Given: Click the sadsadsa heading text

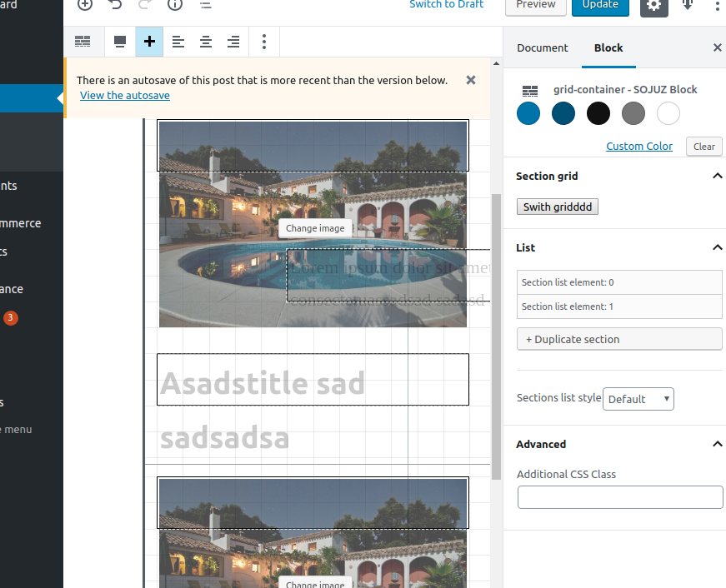Looking at the screenshot, I should 224,438.
